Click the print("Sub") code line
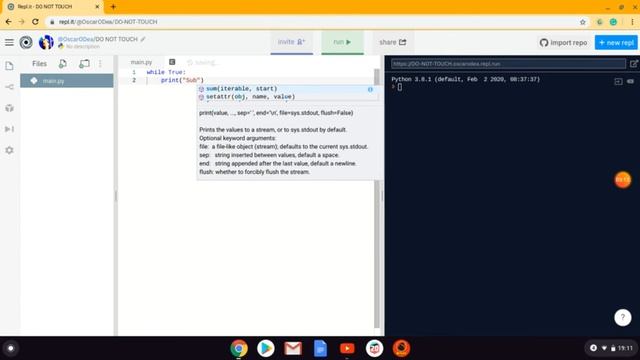This screenshot has width=640, height=360. click(x=182, y=80)
